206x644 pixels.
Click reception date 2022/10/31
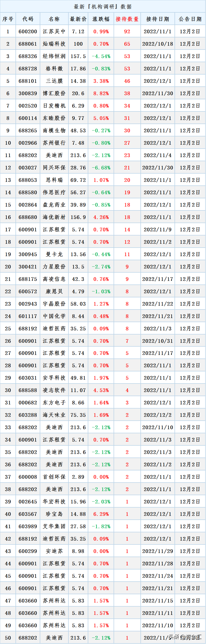[158, 341]
